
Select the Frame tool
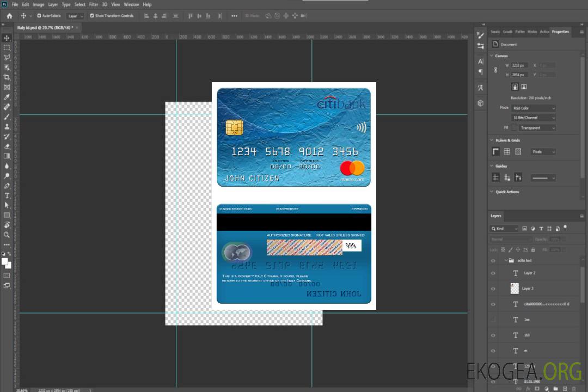(x=7, y=87)
